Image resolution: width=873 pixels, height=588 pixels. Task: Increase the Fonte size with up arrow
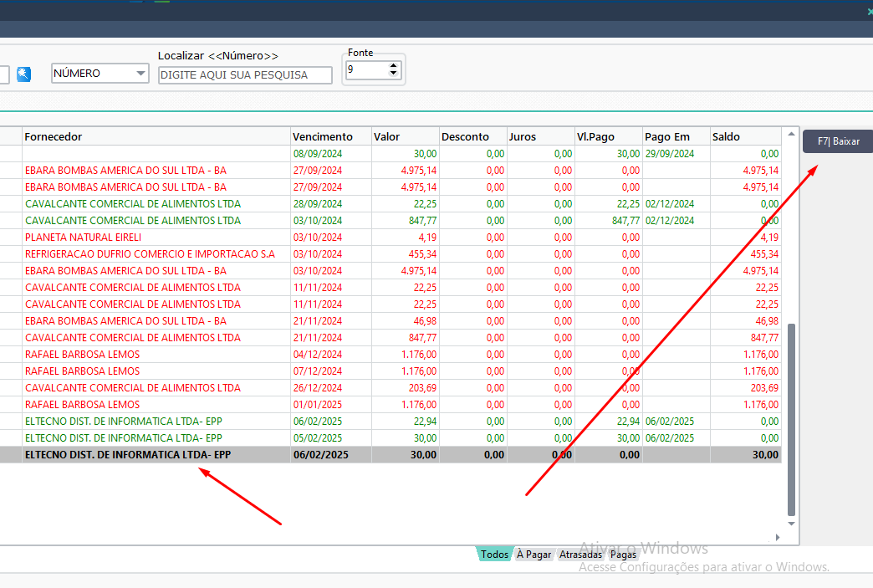[x=394, y=66]
